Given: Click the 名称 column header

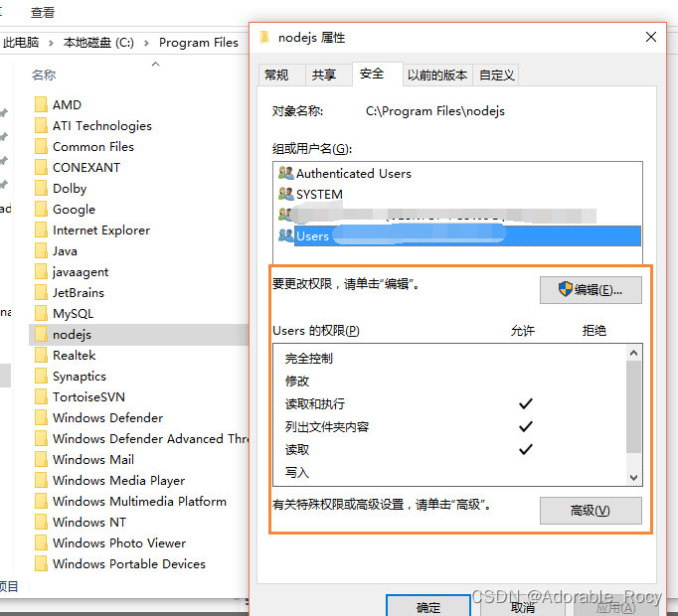Looking at the screenshot, I should click(x=44, y=76).
